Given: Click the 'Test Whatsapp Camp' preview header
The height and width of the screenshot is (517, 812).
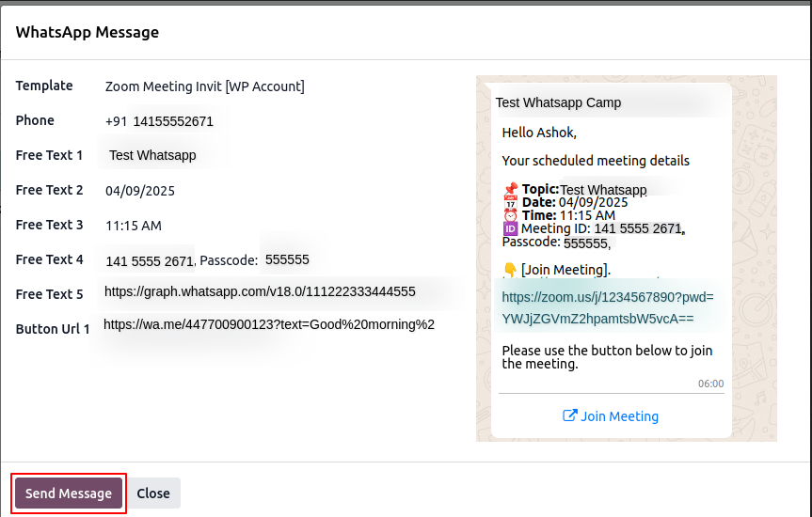Looking at the screenshot, I should click(558, 102).
